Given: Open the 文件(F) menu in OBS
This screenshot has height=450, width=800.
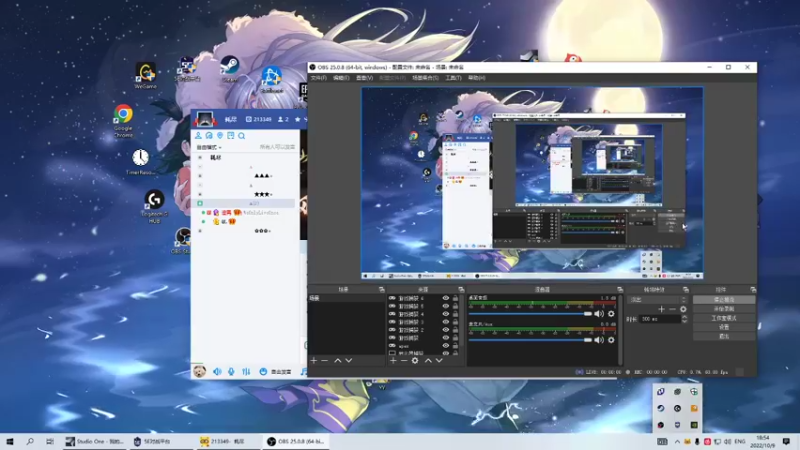Looking at the screenshot, I should 318,78.
